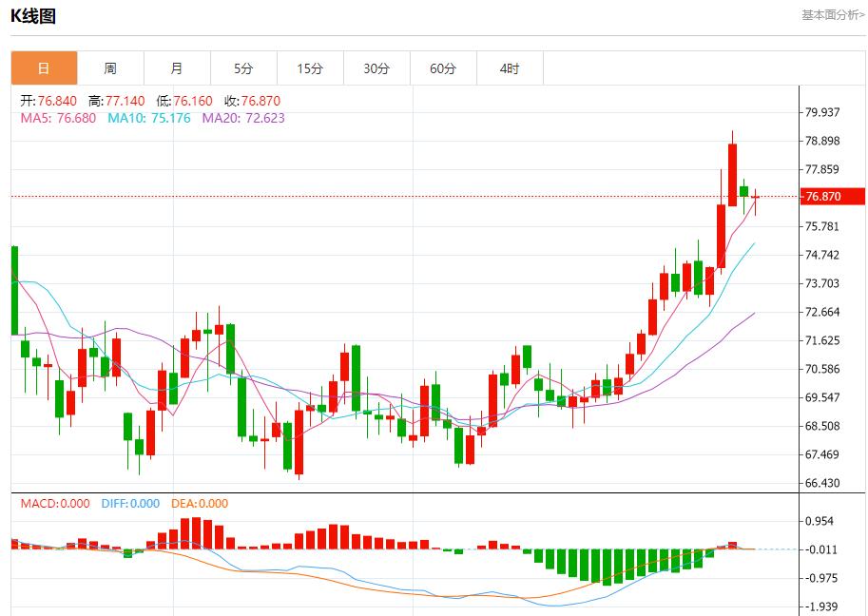
Task: Click the K线图 title heading
Action: pyautogui.click(x=33, y=16)
